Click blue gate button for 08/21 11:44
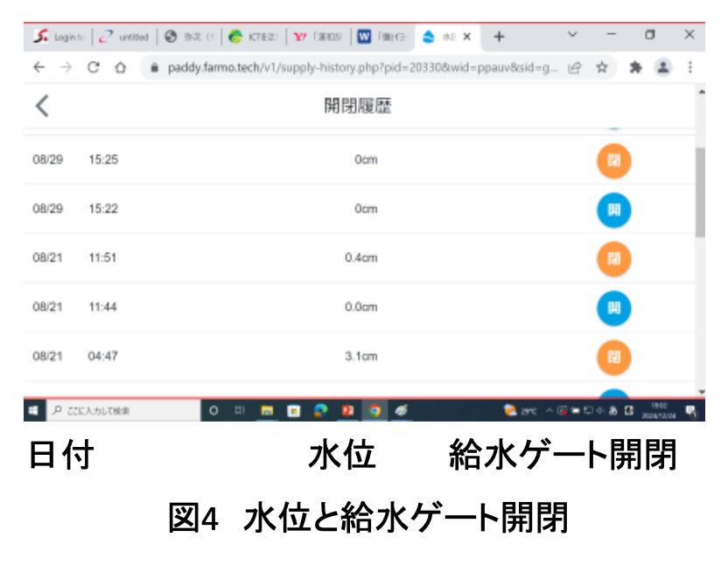The image size is (728, 565). click(x=613, y=307)
